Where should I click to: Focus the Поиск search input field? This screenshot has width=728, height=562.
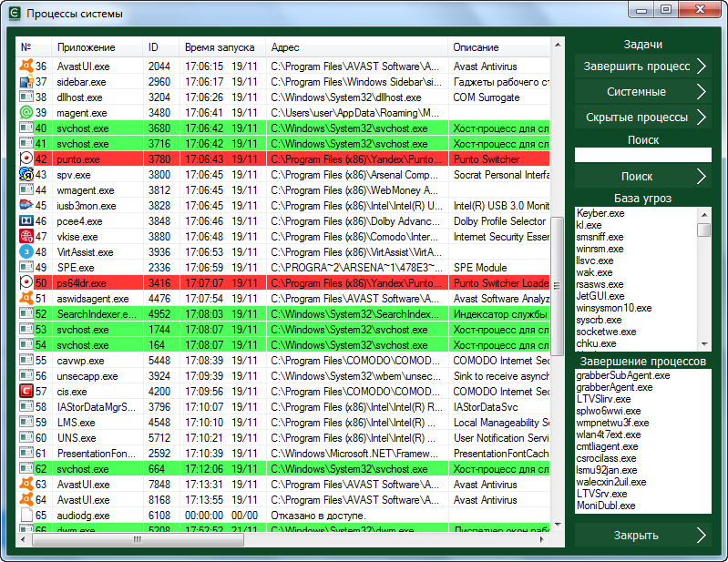pos(642,155)
